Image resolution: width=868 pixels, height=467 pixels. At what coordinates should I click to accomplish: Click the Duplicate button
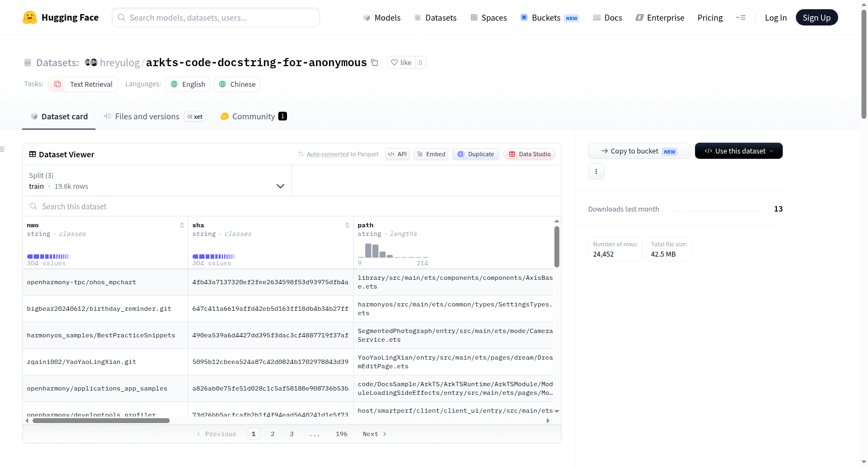476,154
